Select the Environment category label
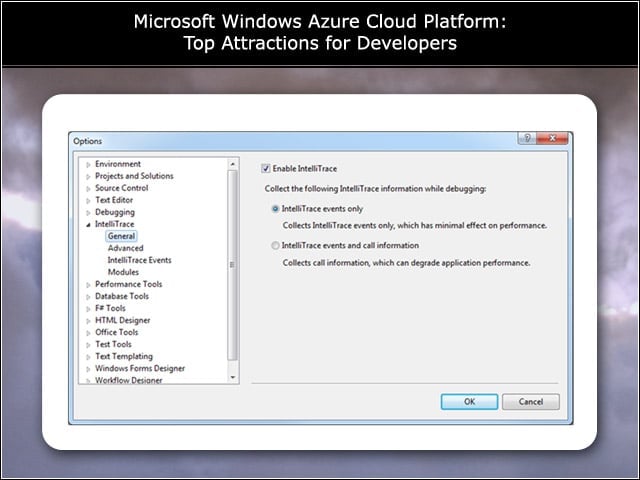Image resolution: width=640 pixels, height=480 pixels. pyautogui.click(x=118, y=164)
